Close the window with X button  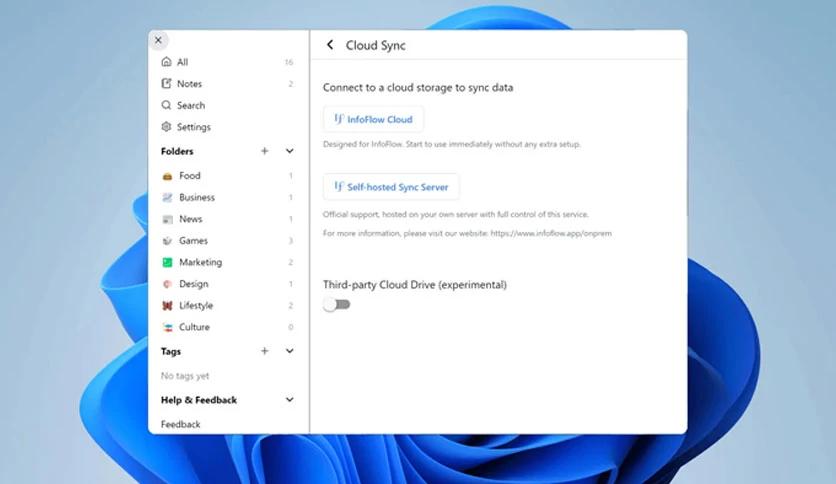[x=158, y=40]
